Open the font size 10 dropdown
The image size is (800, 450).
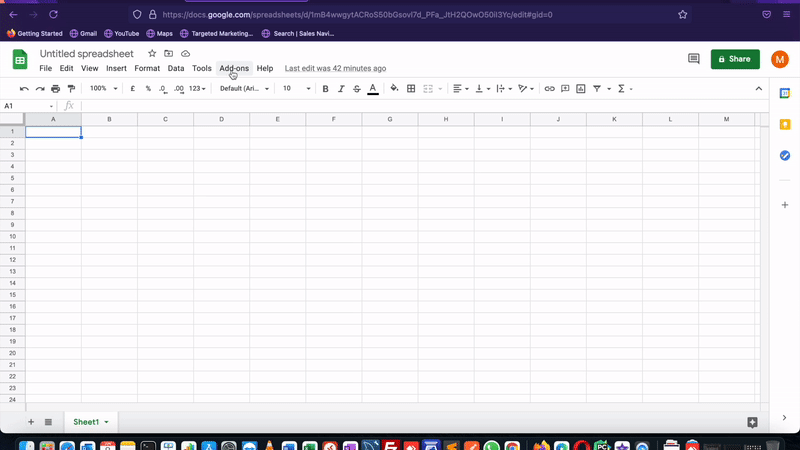(296, 88)
